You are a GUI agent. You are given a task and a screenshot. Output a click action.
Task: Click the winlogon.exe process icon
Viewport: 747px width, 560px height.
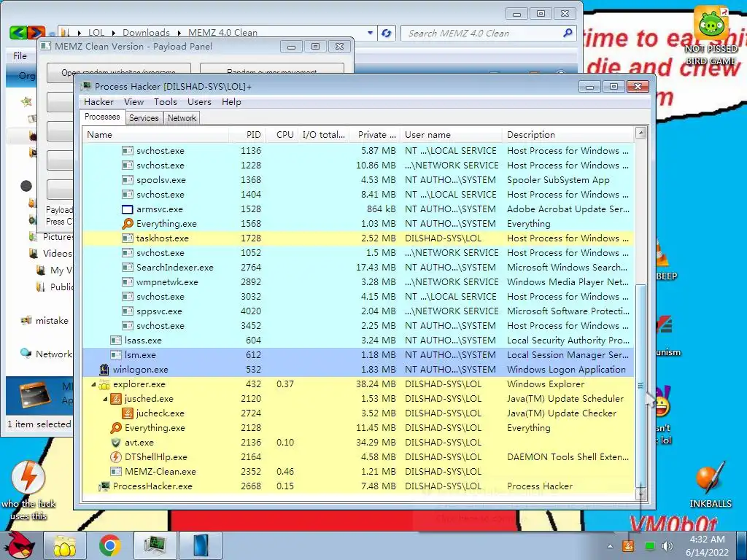pos(104,370)
